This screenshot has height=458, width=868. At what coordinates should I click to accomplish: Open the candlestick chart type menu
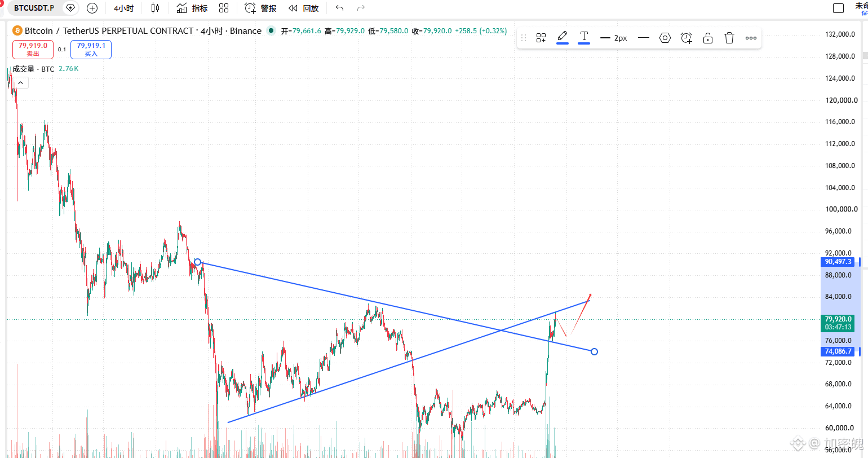point(156,8)
